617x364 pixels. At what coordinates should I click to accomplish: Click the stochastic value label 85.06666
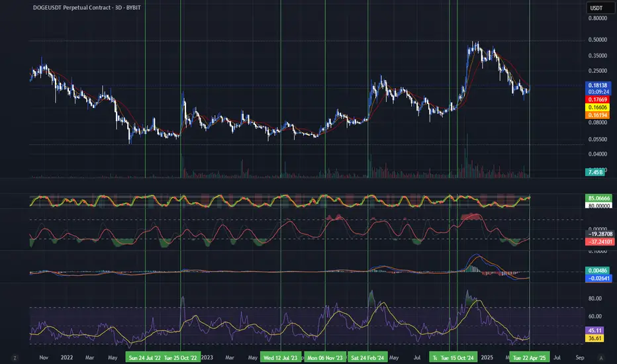[x=599, y=199]
